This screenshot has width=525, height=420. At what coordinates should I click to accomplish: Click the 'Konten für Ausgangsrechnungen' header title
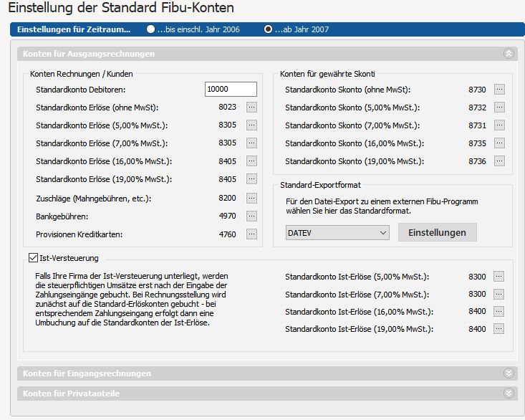click(x=89, y=54)
